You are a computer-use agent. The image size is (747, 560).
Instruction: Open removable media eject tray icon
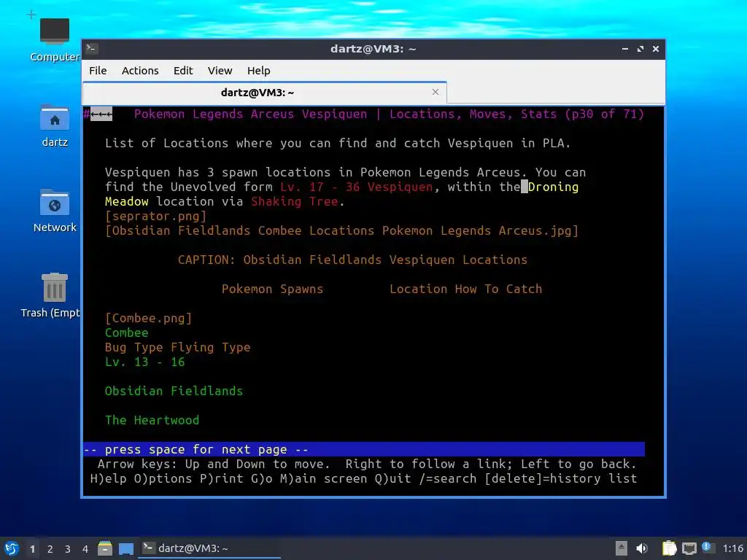click(622, 548)
